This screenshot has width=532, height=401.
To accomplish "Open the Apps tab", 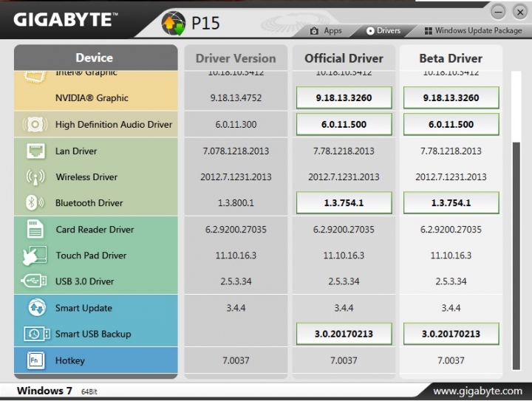I will 326,31.
